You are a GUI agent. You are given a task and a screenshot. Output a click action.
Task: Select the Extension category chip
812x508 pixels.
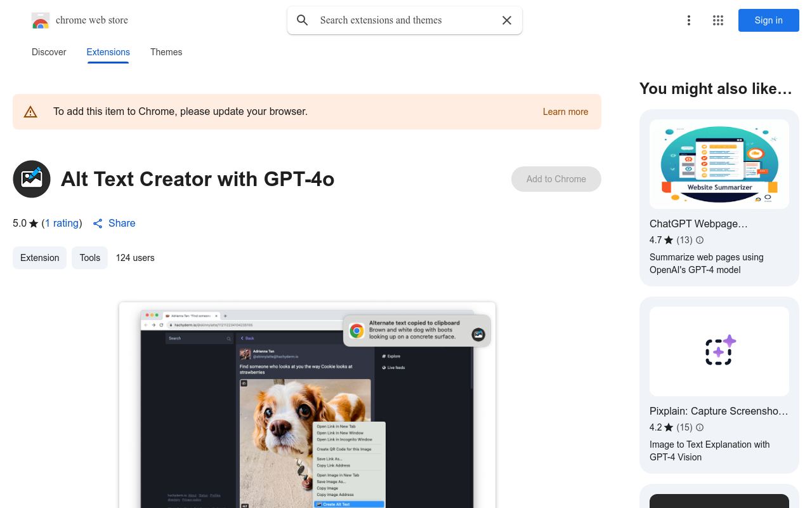(40, 258)
